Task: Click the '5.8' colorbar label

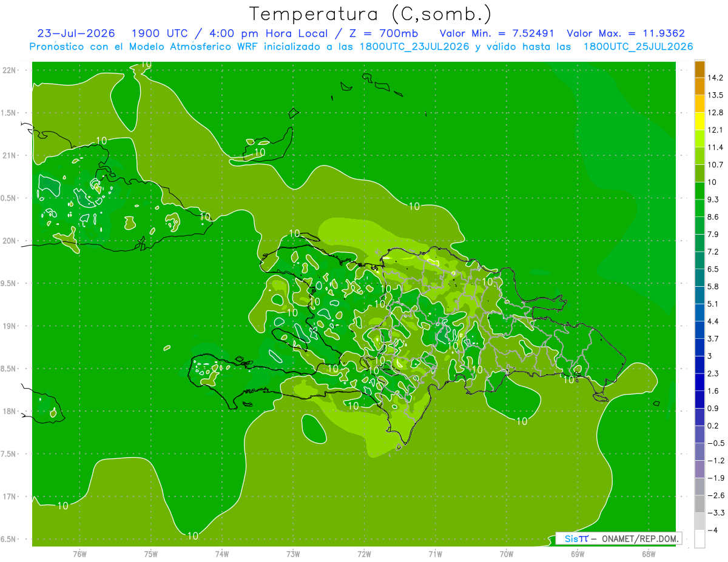Action: point(714,287)
